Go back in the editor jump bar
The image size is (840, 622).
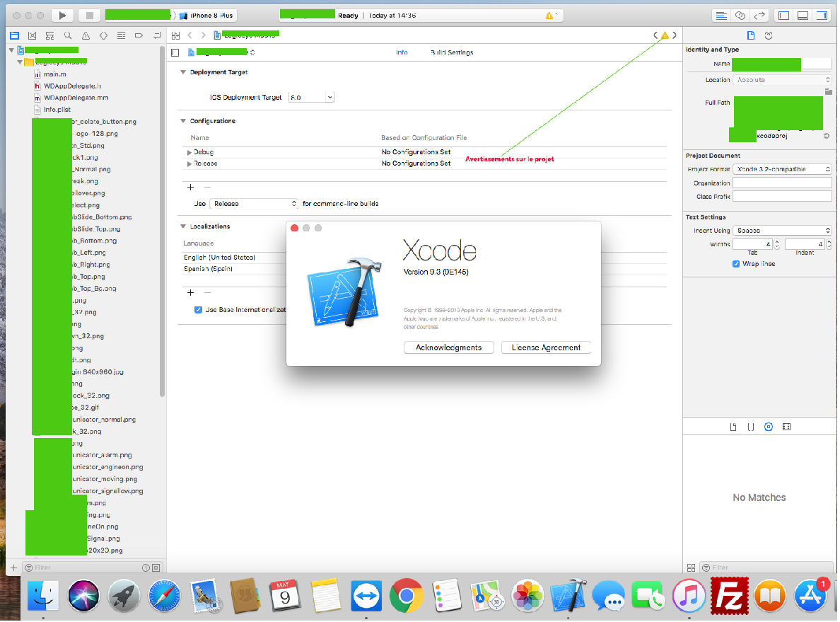pos(189,35)
